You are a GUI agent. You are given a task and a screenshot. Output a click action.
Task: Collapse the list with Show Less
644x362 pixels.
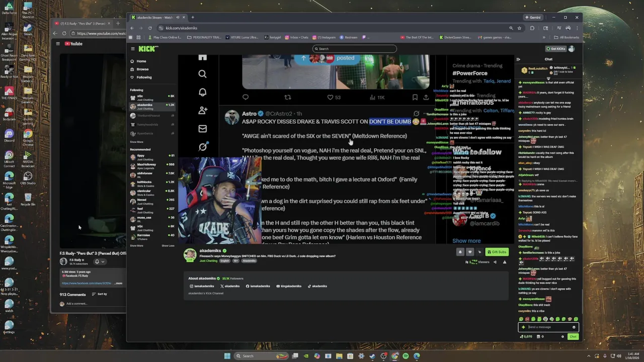click(x=168, y=246)
